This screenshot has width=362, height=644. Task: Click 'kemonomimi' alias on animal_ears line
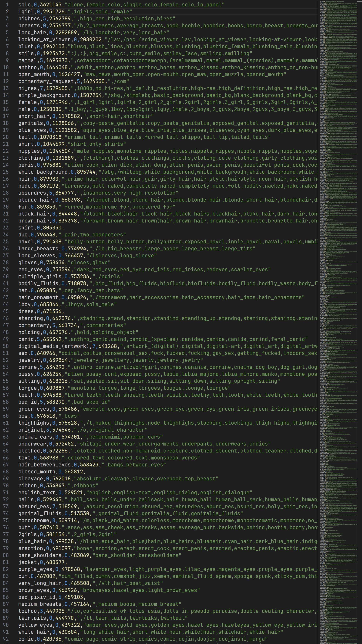click(104, 437)
